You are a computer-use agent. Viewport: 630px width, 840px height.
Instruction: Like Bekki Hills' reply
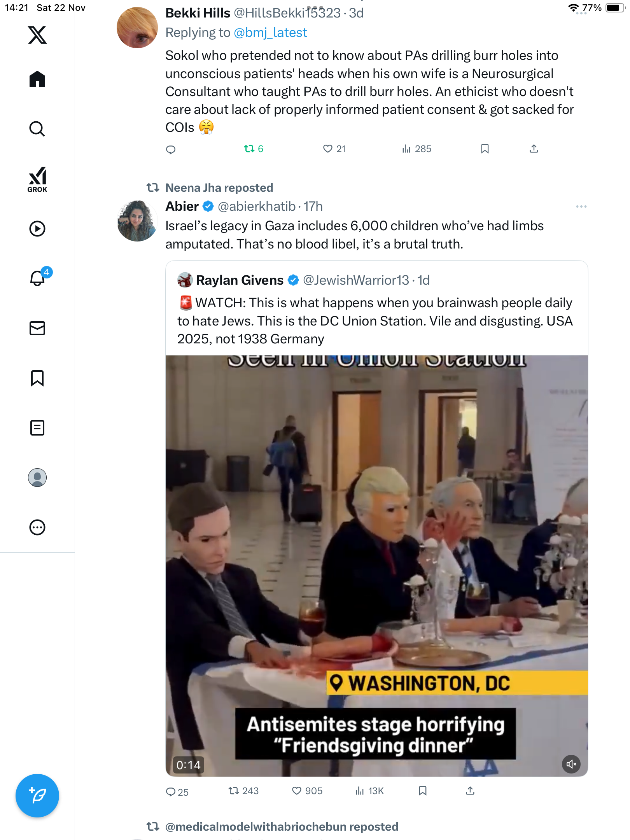pos(328,149)
